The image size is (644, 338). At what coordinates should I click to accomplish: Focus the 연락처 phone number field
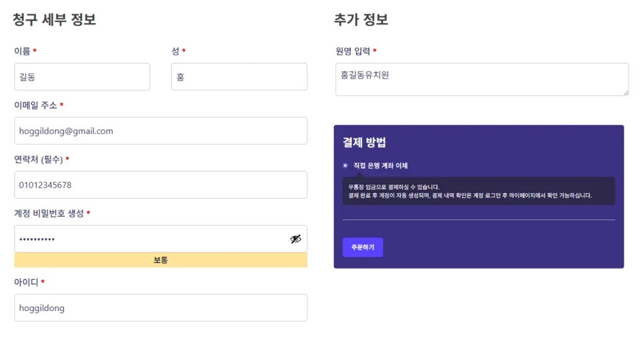160,185
